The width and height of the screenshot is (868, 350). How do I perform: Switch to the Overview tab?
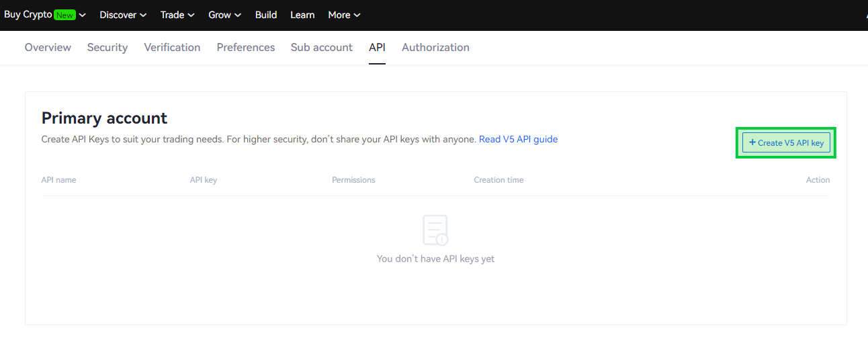click(48, 47)
